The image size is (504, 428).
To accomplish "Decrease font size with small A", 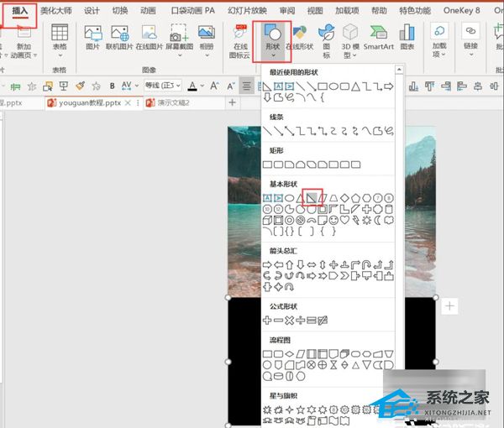I will (231, 86).
